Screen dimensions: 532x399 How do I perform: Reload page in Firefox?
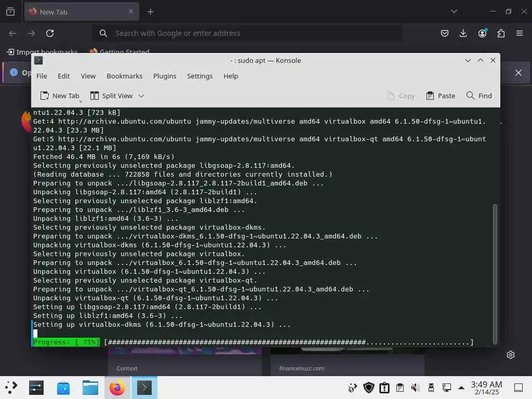[x=50, y=33]
